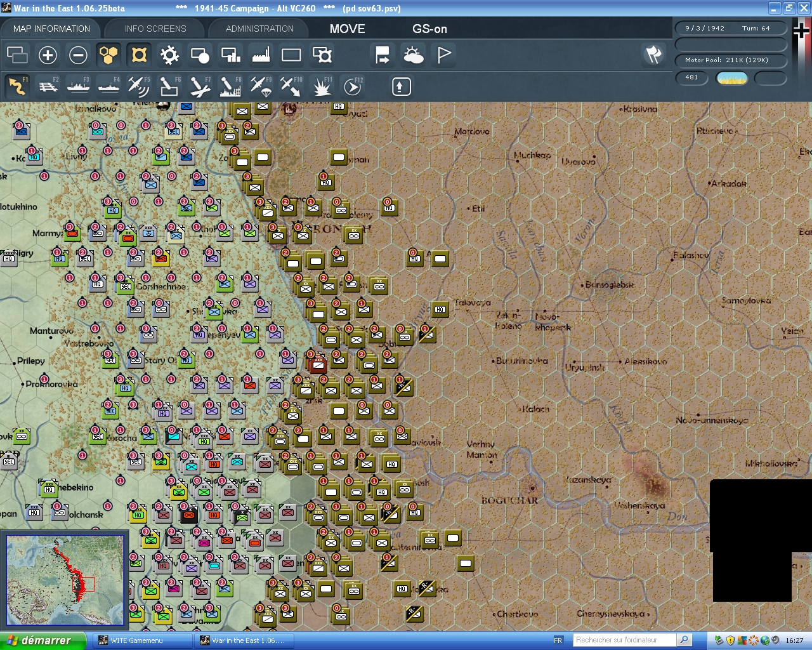
Task: Select amphibious transport mode (F4)
Action: 108,86
